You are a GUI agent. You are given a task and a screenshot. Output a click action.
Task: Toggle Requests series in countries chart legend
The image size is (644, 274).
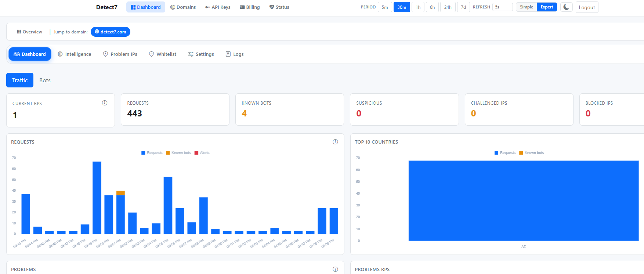[x=505, y=153]
